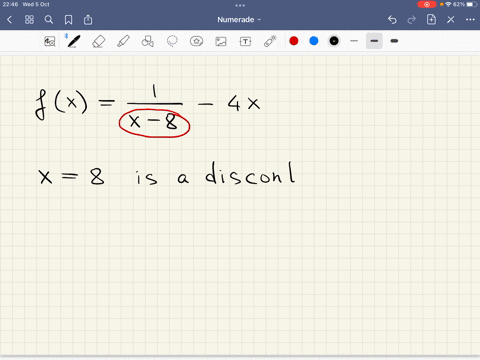Select the Pen tool
Image resolution: width=480 pixels, height=360 pixels.
coord(74,41)
